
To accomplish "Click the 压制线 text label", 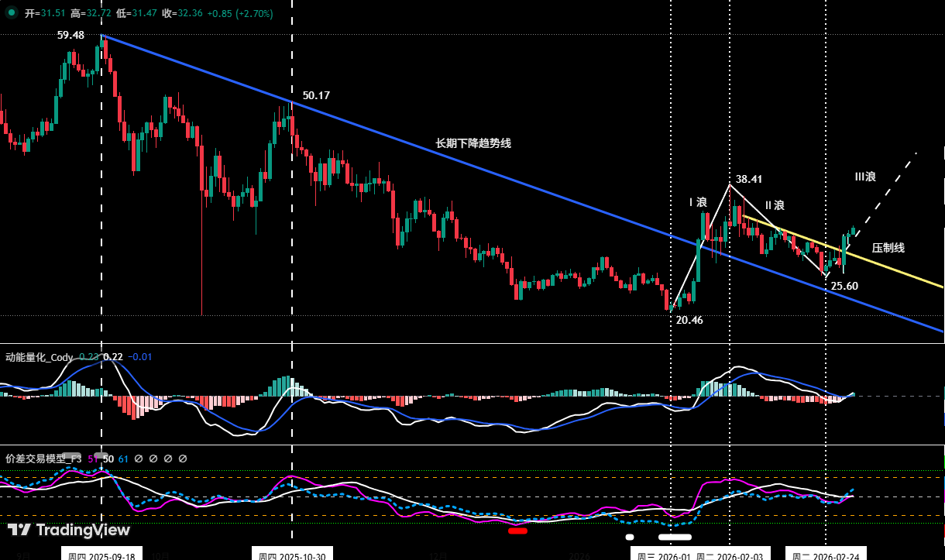I will point(887,248).
